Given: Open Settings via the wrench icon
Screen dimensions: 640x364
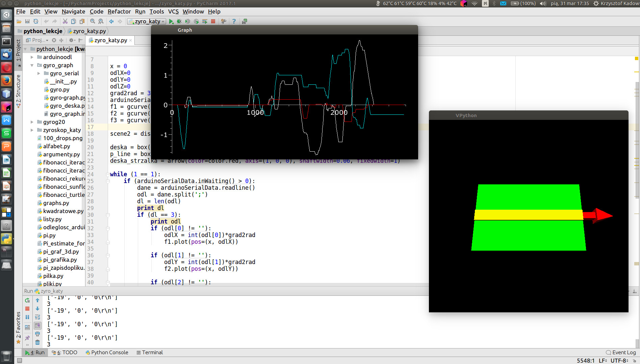Looking at the screenshot, I should click(224, 21).
